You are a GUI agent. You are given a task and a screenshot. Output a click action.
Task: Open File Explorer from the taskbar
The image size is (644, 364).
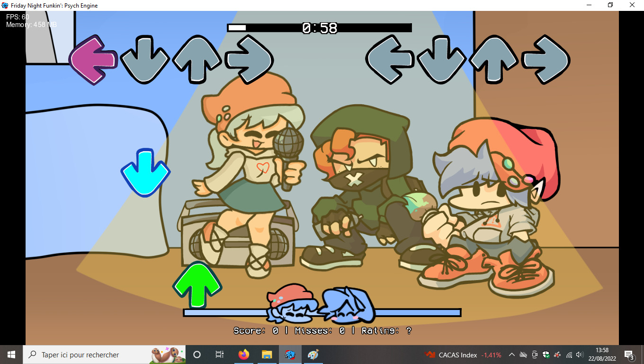tap(267, 355)
